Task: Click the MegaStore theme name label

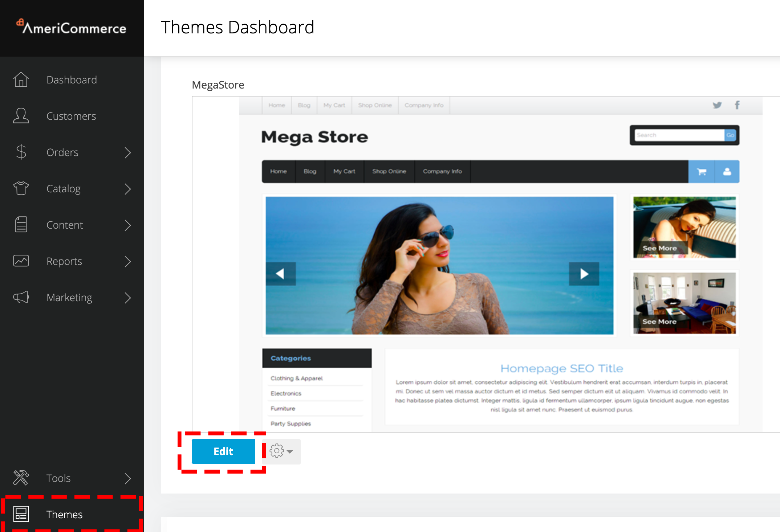Action: 218,85
